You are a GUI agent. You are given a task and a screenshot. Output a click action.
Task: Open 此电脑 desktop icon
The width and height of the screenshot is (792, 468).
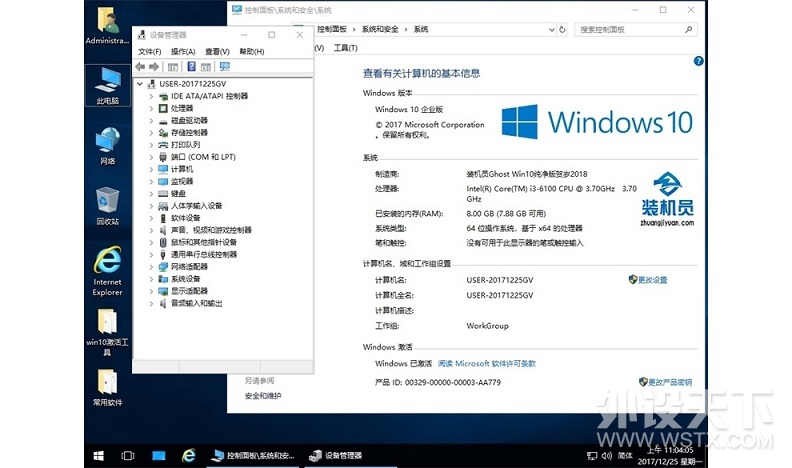(108, 86)
